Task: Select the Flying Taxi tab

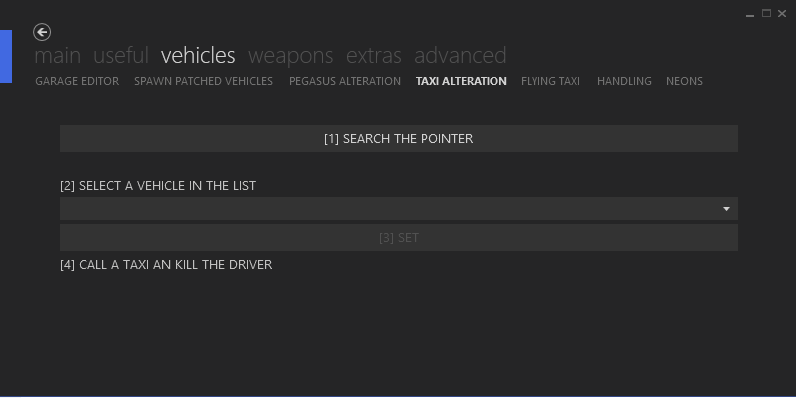Action: (550, 81)
